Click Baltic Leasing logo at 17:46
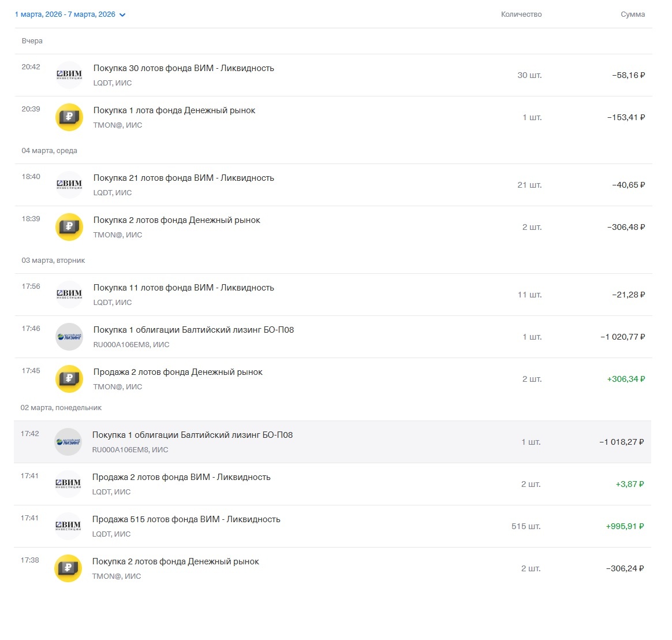The image size is (672, 640). (x=69, y=337)
